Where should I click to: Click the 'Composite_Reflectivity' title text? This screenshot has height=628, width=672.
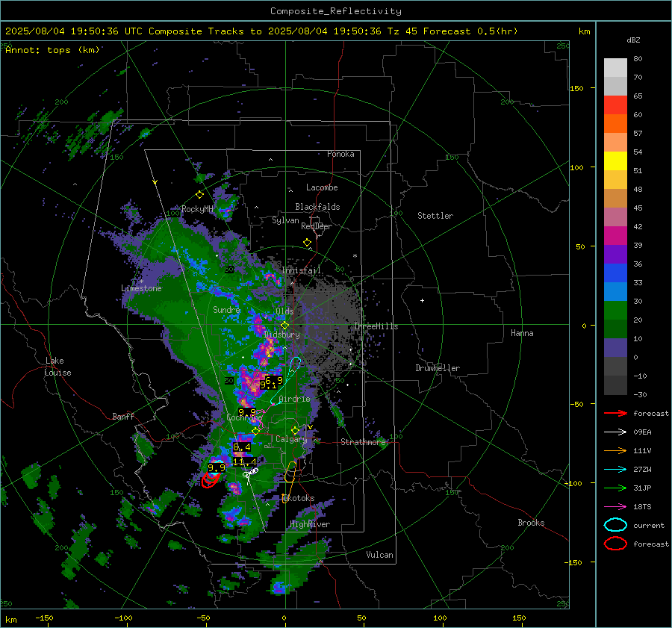click(335, 11)
